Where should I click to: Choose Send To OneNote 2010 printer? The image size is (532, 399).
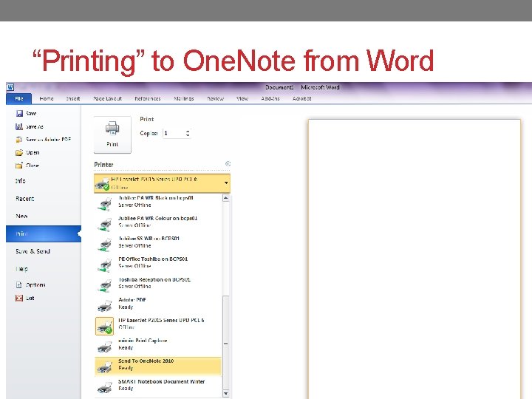pos(158,366)
